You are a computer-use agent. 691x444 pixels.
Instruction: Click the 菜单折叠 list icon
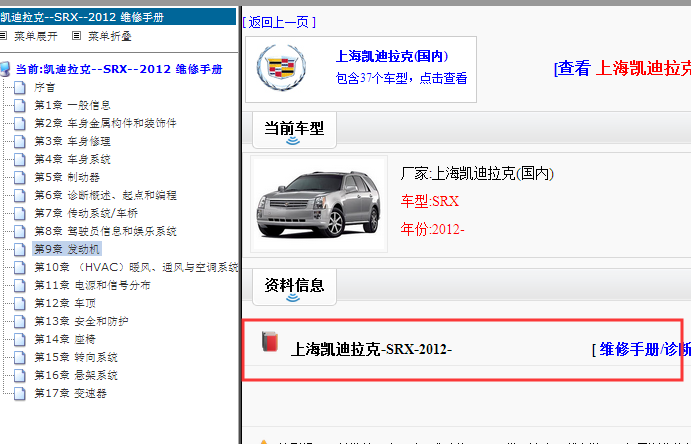[76, 36]
